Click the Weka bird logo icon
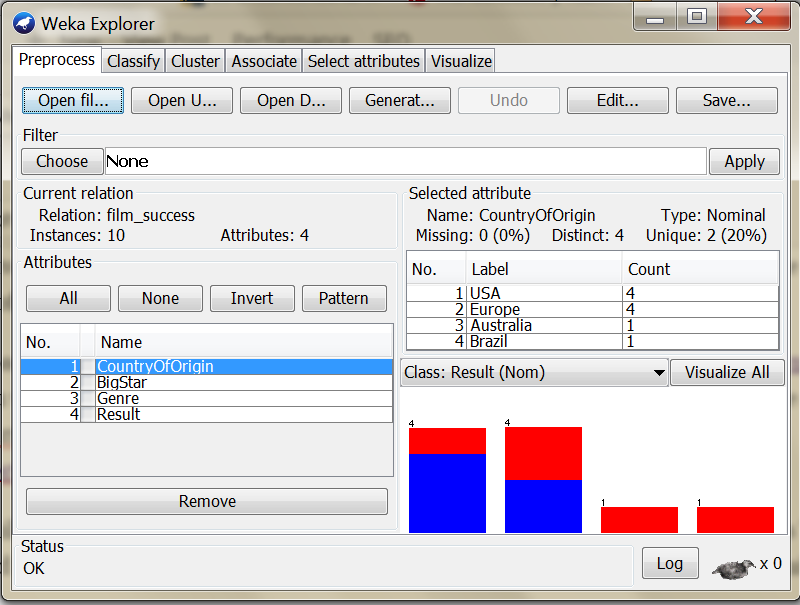The image size is (800, 605). point(23,23)
